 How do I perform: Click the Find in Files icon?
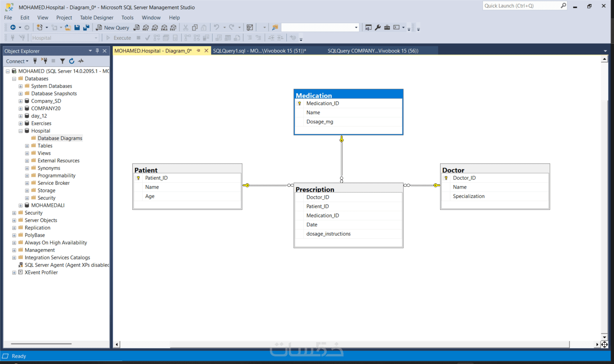tap(275, 28)
